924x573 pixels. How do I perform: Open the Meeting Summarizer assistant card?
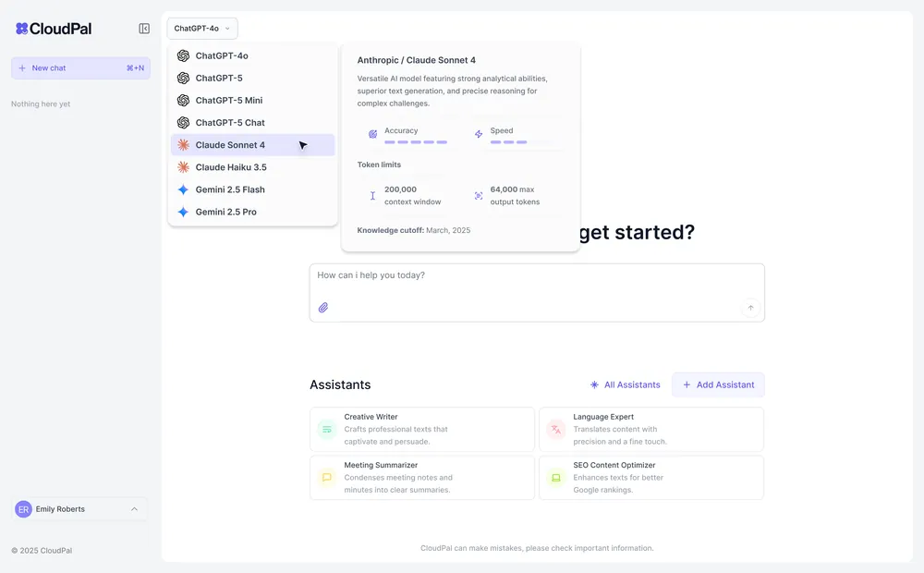tap(422, 478)
